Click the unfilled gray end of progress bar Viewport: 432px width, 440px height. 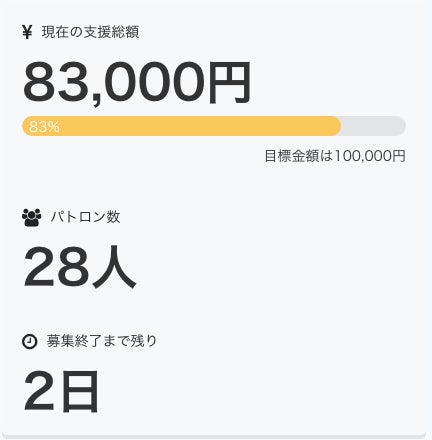[373, 126]
